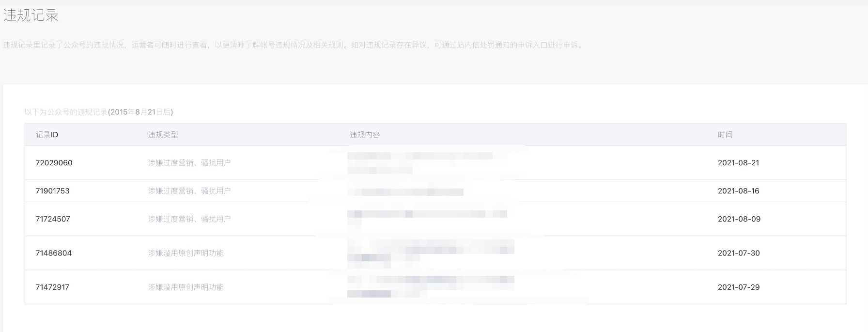Click record ID 71901753
Image resolution: width=868 pixels, height=332 pixels.
click(52, 191)
